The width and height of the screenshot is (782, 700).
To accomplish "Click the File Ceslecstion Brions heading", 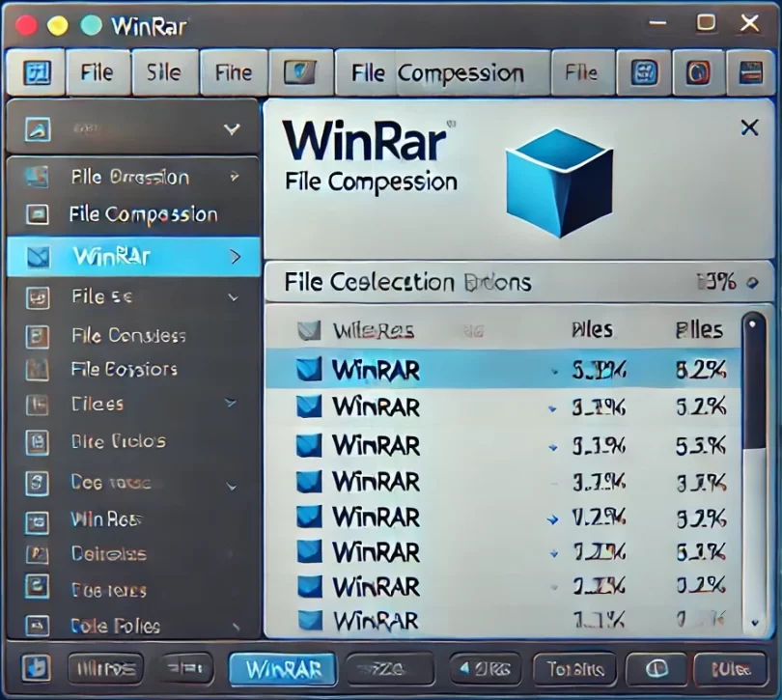I will [x=408, y=282].
